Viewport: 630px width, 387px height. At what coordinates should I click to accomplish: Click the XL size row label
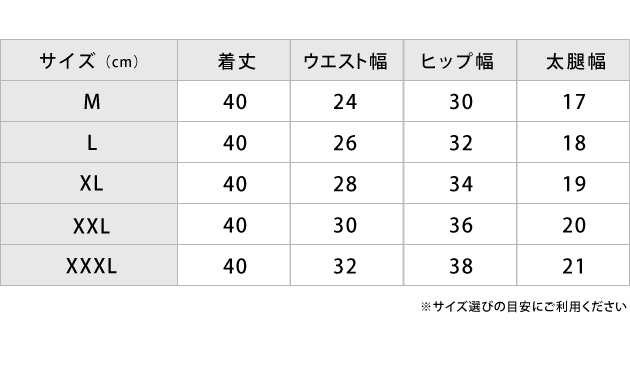(89, 183)
